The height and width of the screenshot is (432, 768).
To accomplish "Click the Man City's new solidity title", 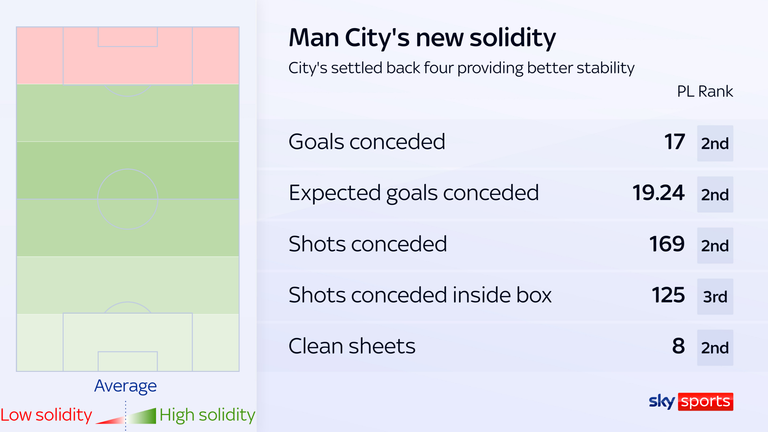I will [x=421, y=38].
